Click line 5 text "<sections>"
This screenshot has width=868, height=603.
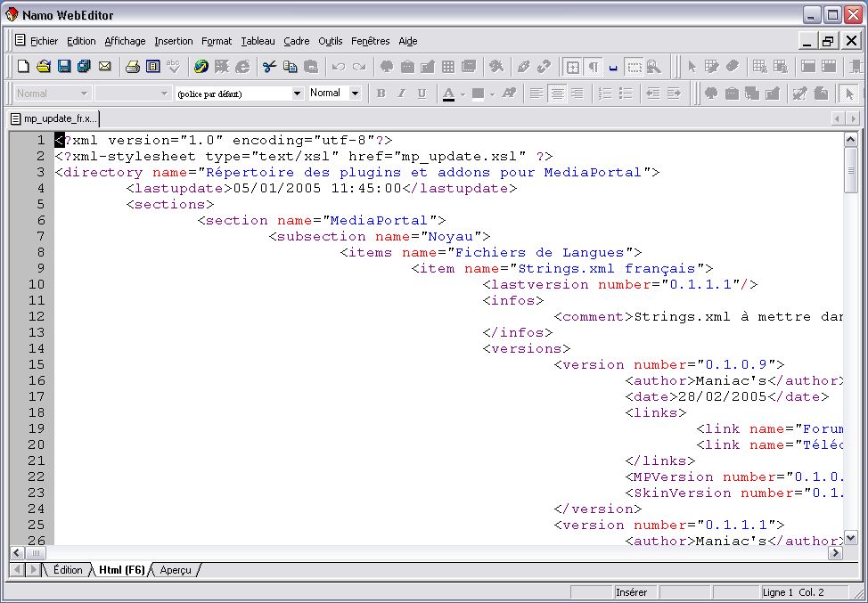pos(170,204)
